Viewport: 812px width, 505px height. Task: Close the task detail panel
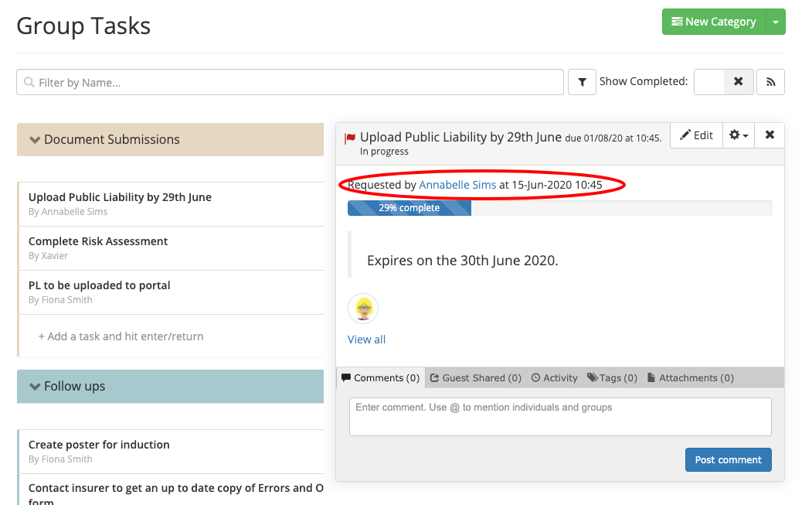click(770, 135)
